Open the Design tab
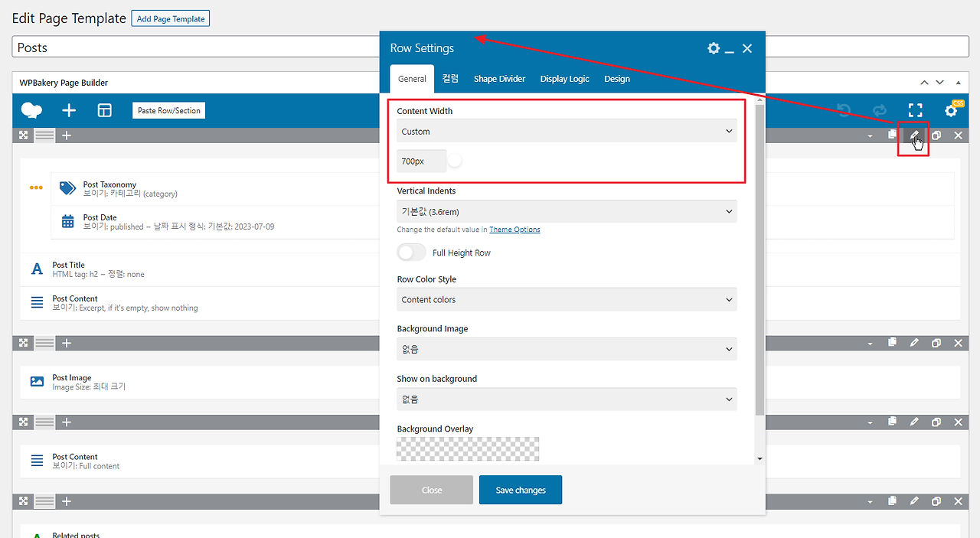 617,79
